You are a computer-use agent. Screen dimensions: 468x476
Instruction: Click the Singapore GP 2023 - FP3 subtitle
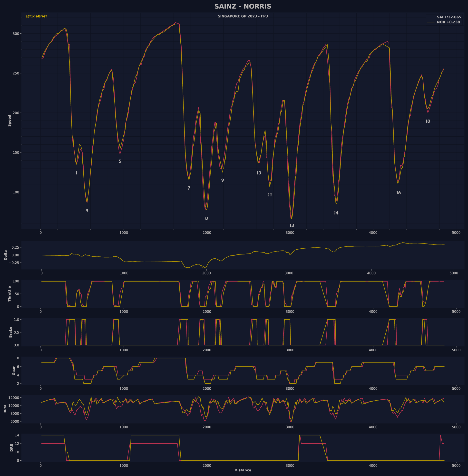243,16
